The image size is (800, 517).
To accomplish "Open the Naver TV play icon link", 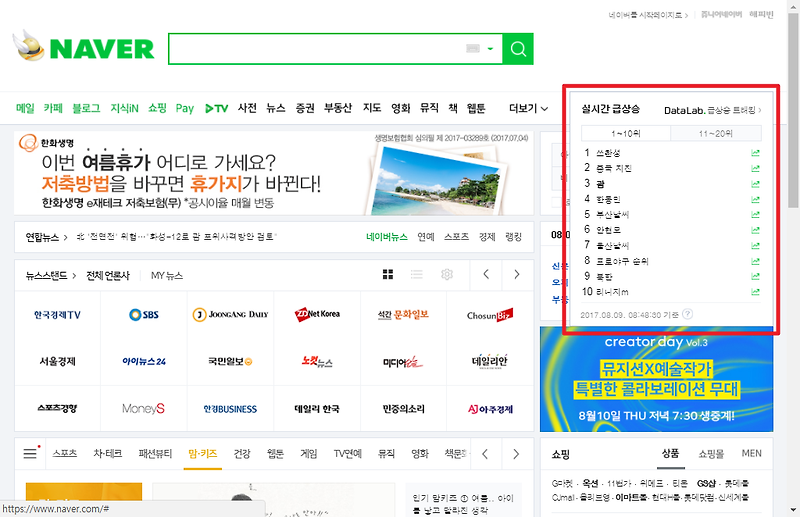I will pos(216,108).
